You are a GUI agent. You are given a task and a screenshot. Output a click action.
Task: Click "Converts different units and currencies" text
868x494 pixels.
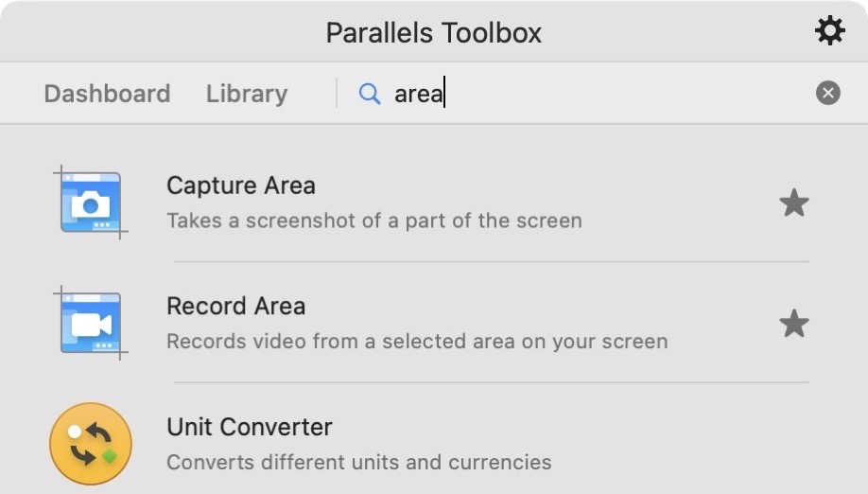tap(358, 463)
